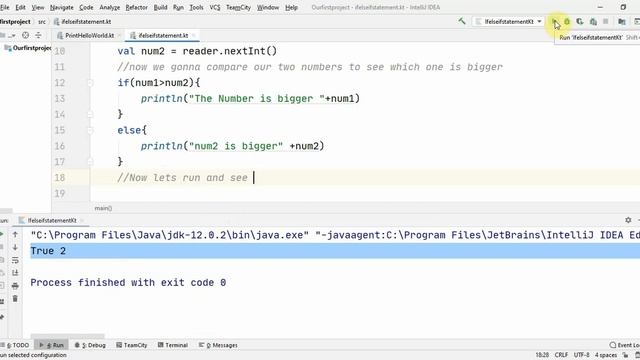Close the IfelseifstatementKt run tab

pos(82,220)
